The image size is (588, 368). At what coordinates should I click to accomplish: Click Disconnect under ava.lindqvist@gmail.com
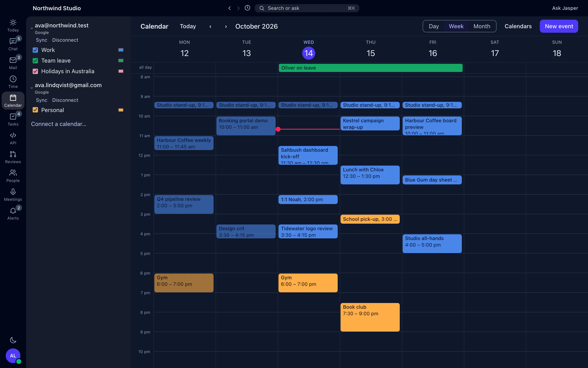coord(65,100)
